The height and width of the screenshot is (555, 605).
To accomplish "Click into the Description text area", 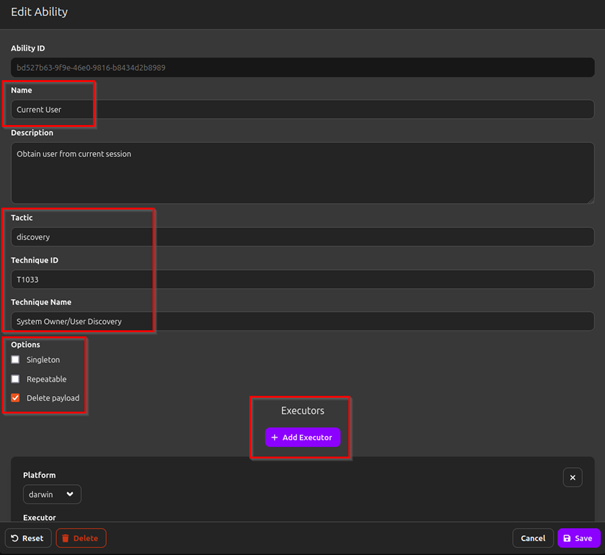I will [x=302, y=173].
